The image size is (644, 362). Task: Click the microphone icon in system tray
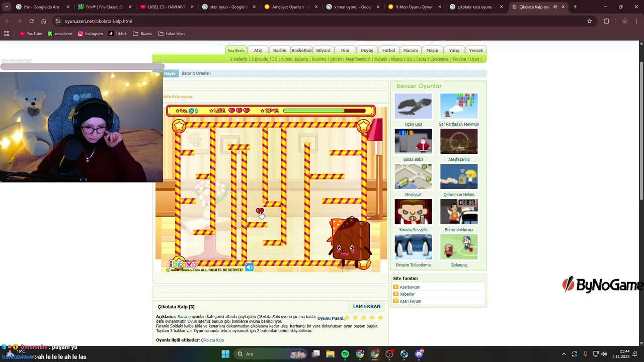pyautogui.click(x=585, y=354)
